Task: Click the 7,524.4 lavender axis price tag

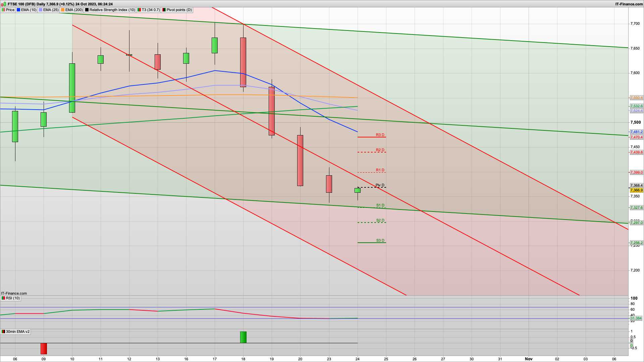Action: click(x=636, y=111)
